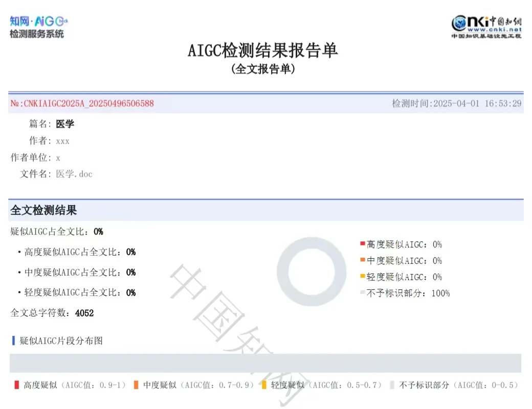
Task: Click red swatch beside 高度疑似AIGC: 0%
Action: tap(362, 243)
